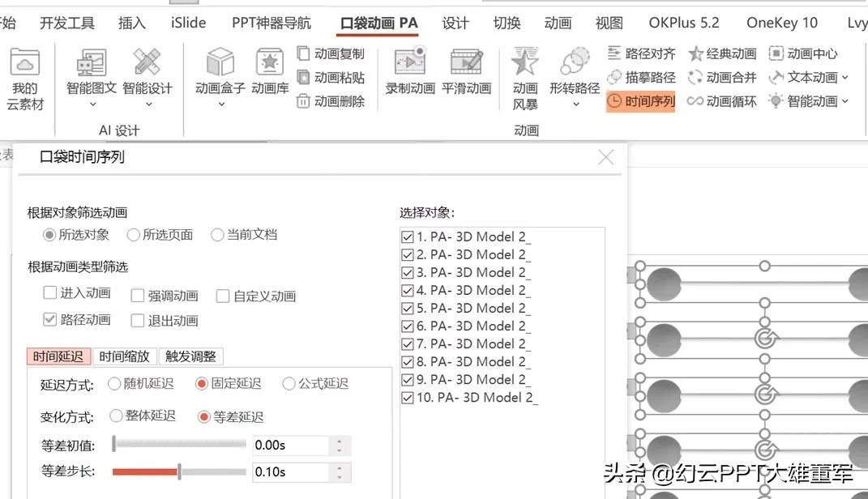Switch delay mode to 随机延迟

tap(114, 384)
